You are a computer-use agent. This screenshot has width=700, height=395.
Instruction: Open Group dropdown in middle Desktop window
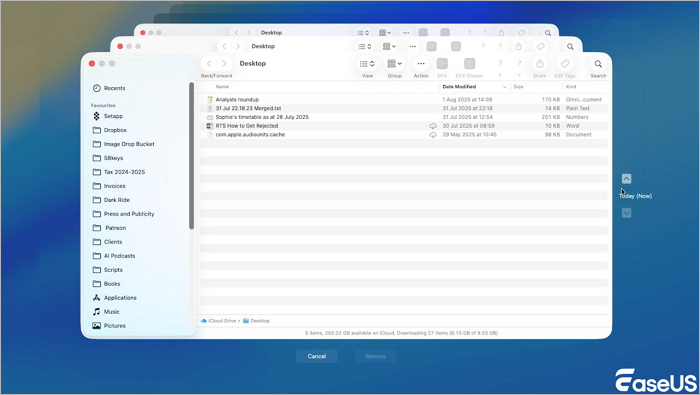pos(389,46)
